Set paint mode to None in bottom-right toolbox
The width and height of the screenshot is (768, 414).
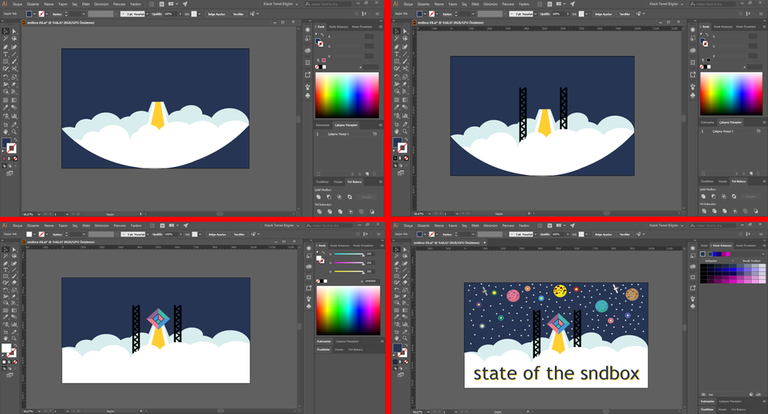coord(407,361)
